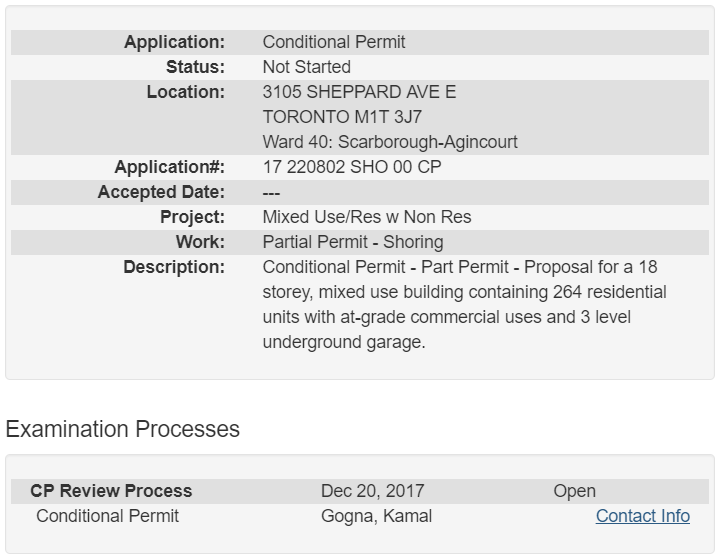The height and width of the screenshot is (558, 719).
Task: Click the Not Started status value
Action: 306,67
